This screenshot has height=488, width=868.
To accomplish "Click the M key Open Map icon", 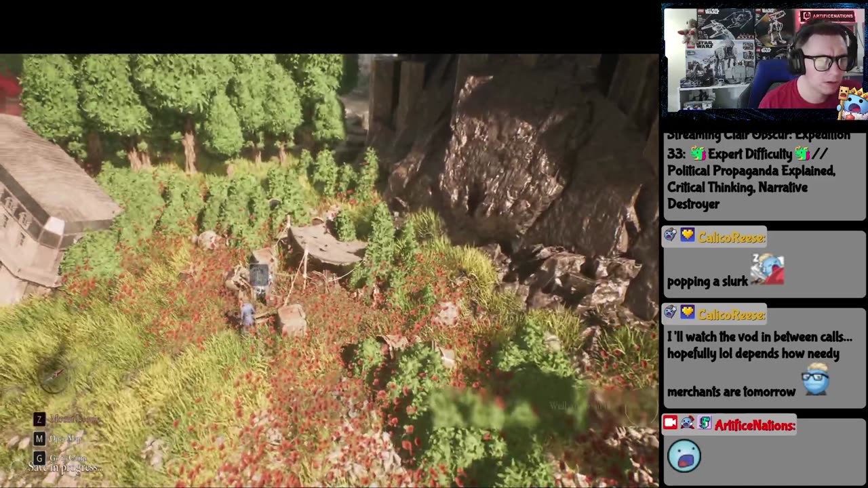I will tap(39, 439).
